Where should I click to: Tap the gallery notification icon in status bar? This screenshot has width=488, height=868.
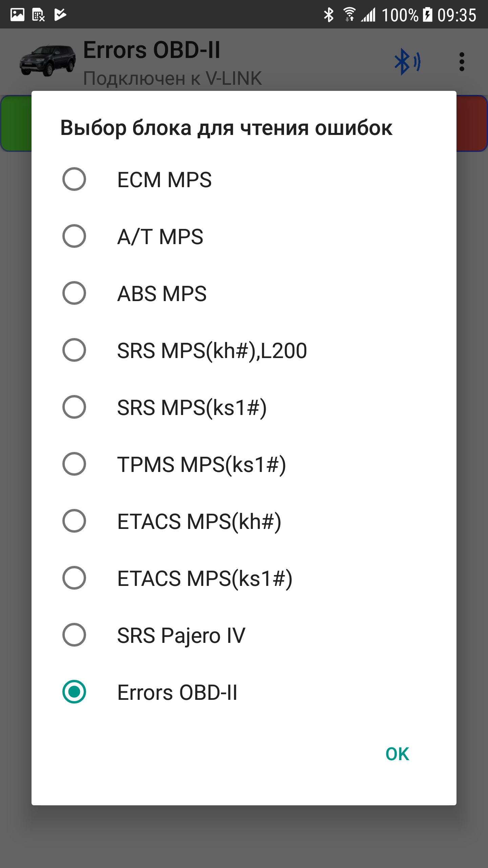pyautogui.click(x=17, y=15)
